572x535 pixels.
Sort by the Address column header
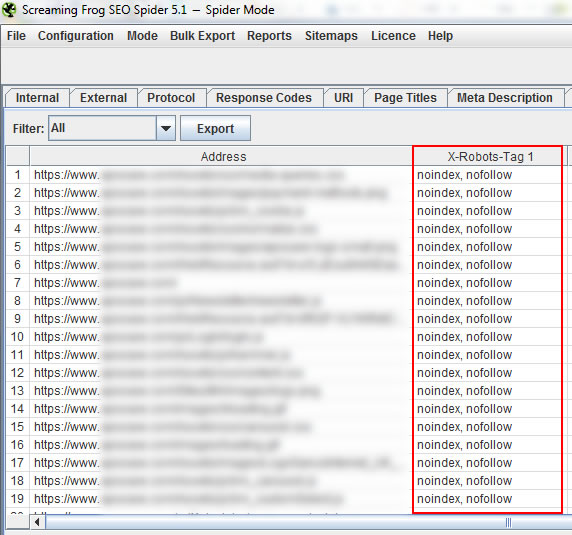221,156
